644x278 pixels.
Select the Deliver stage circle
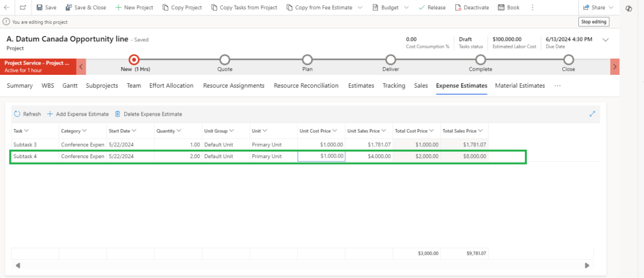pyautogui.click(x=391, y=60)
